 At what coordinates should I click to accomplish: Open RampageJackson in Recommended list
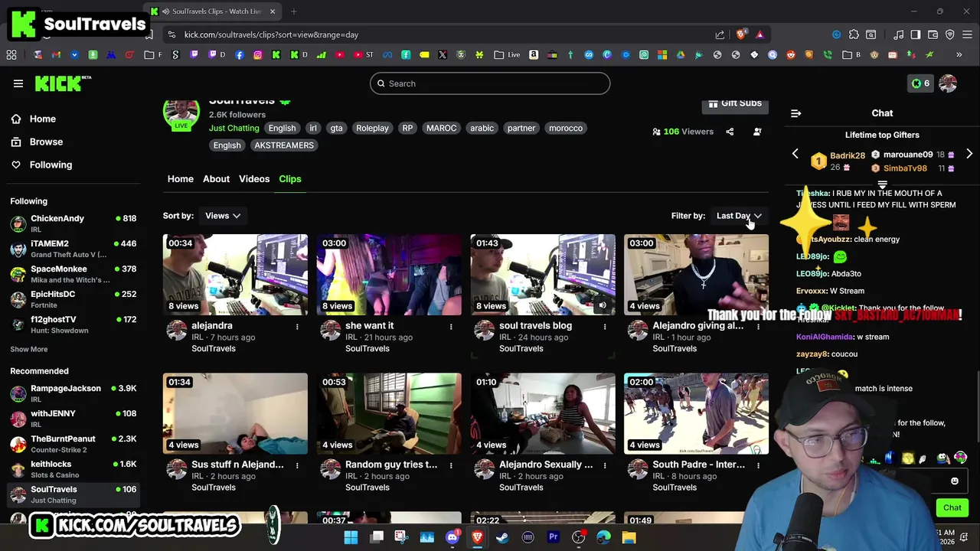(x=73, y=393)
